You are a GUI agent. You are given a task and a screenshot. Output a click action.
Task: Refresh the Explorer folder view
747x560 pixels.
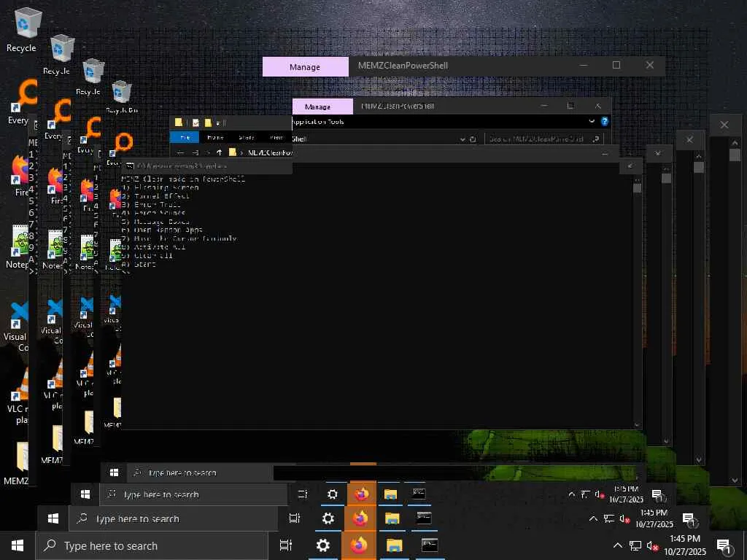[473, 139]
